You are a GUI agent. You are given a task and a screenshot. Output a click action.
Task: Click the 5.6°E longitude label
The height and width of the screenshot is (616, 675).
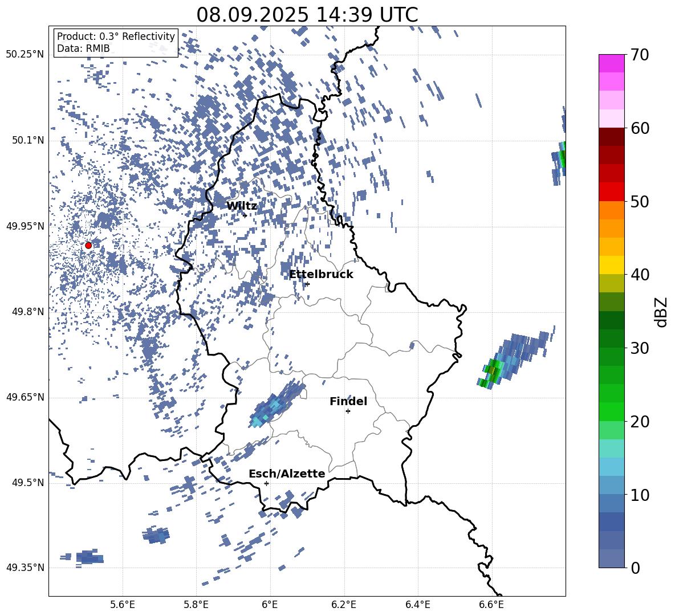(123, 605)
